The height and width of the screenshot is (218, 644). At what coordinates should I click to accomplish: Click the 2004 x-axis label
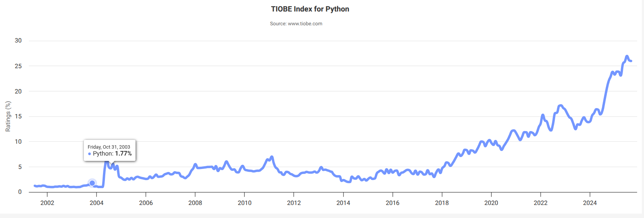tap(96, 203)
